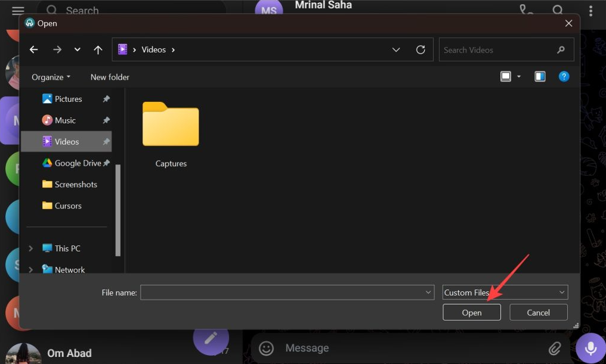
Task: Open the Custom Files type dropdown
Action: pos(505,293)
